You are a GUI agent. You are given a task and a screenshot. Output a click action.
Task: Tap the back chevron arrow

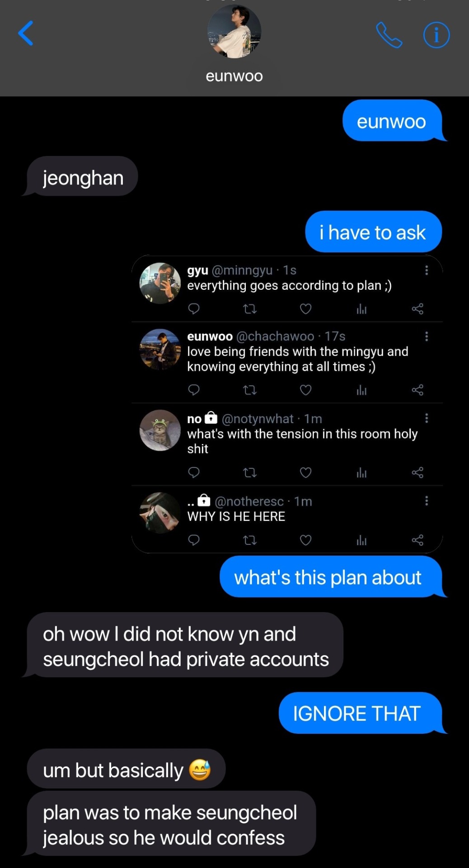pos(26,33)
